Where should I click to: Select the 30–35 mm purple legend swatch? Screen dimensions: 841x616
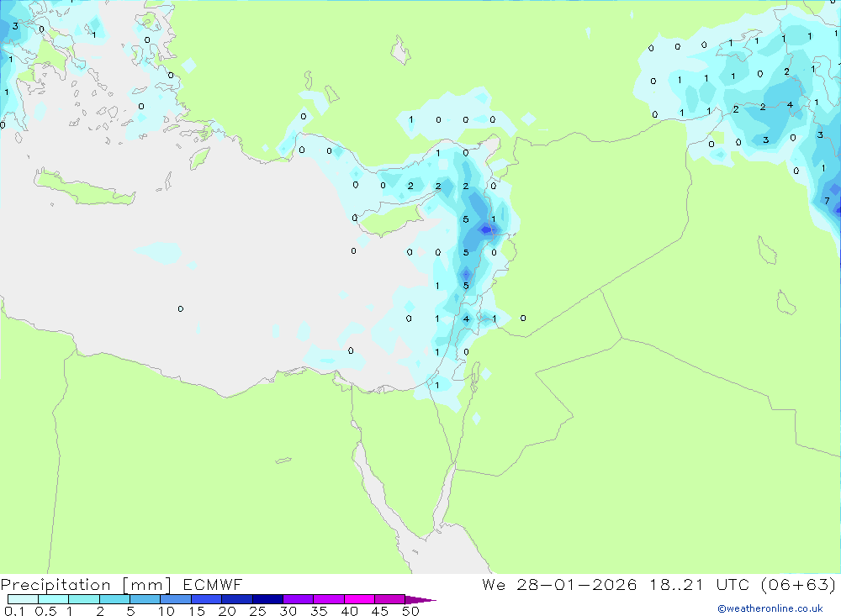(298, 599)
